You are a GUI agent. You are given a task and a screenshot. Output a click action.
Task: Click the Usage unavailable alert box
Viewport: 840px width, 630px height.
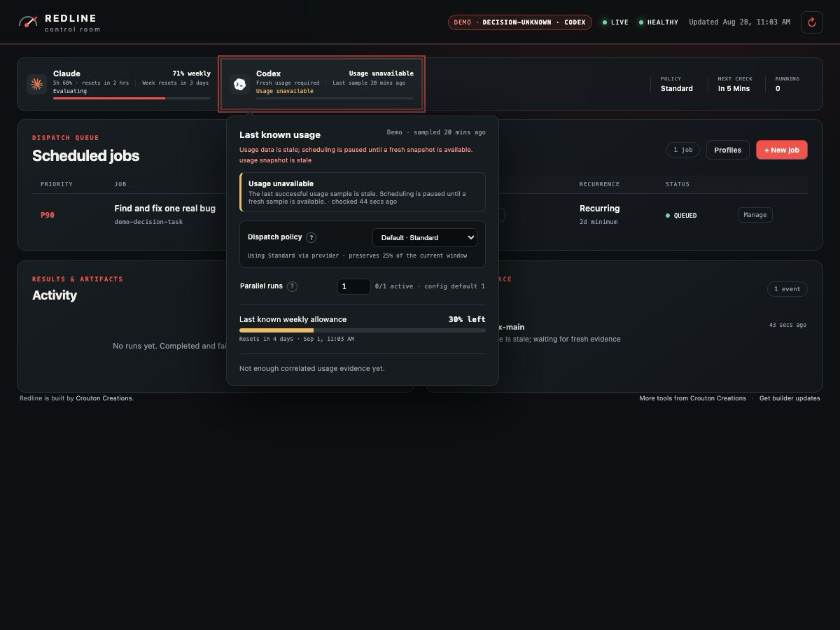tap(363, 192)
